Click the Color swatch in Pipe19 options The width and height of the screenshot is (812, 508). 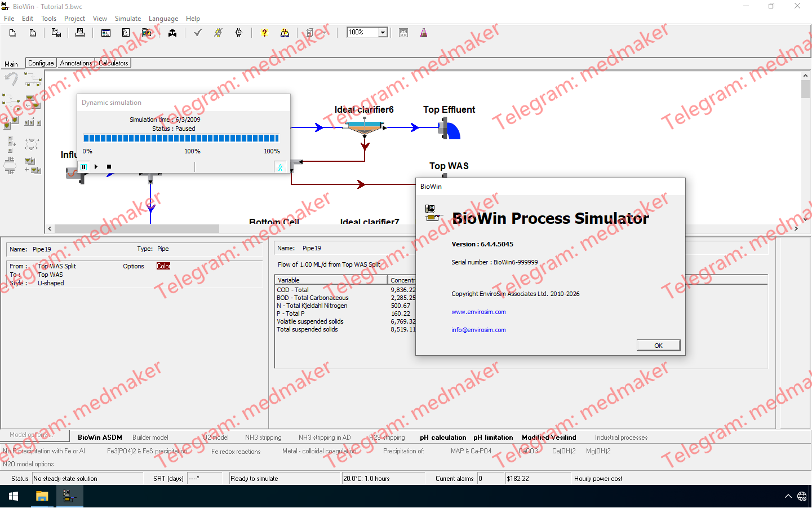point(163,266)
